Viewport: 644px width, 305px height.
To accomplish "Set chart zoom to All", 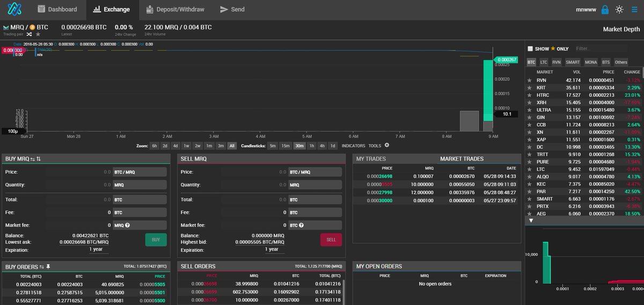I will pyautogui.click(x=232, y=146).
